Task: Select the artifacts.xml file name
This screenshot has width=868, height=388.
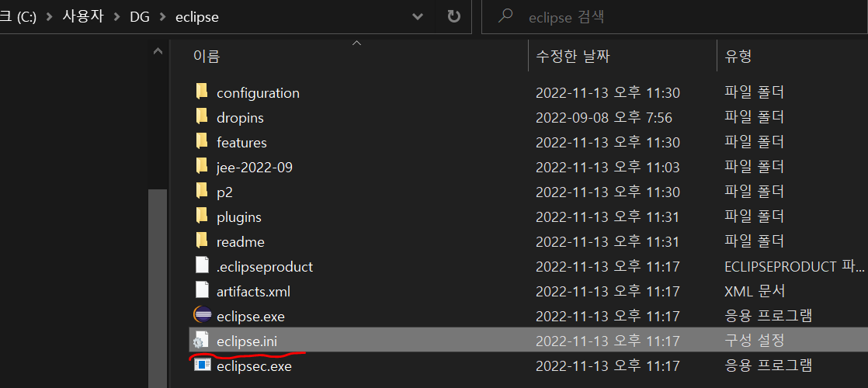Action: (x=254, y=292)
